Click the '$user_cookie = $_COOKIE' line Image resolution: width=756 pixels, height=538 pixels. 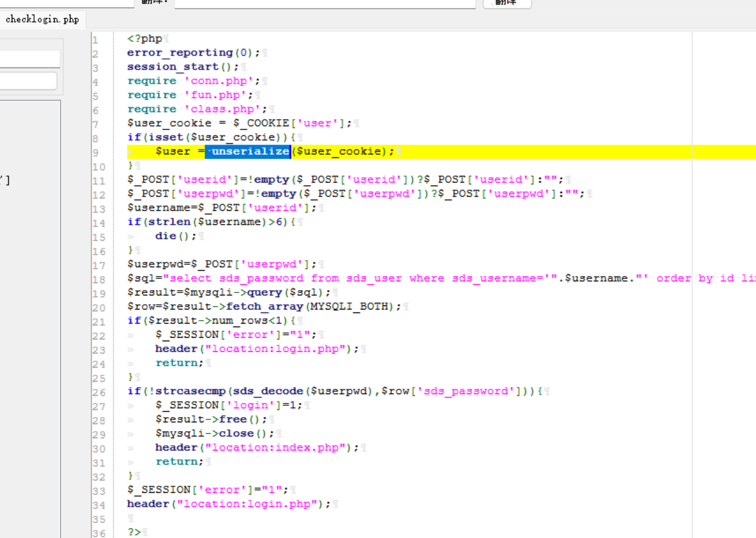239,123
